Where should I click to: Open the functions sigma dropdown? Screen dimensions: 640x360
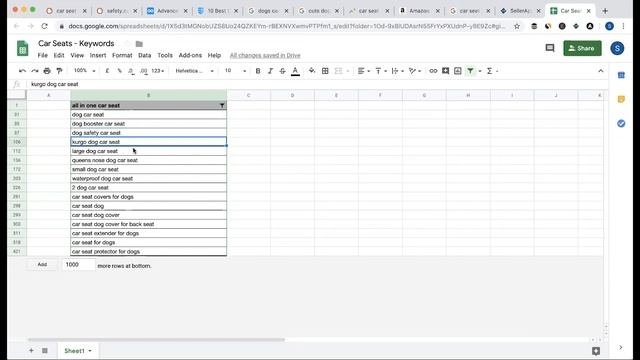click(x=492, y=71)
